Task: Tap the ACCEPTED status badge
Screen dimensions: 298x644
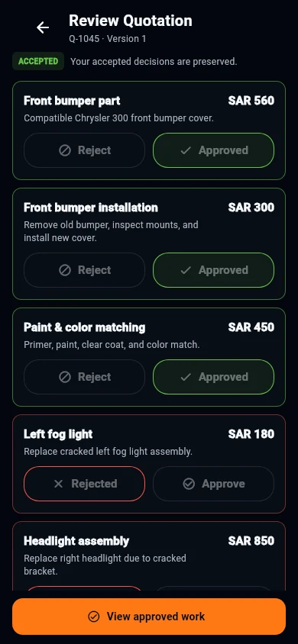Action: point(38,61)
